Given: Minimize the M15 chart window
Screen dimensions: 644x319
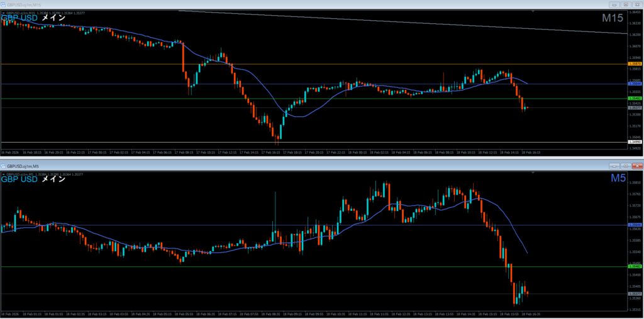Looking at the screenshot, I should [614, 4].
